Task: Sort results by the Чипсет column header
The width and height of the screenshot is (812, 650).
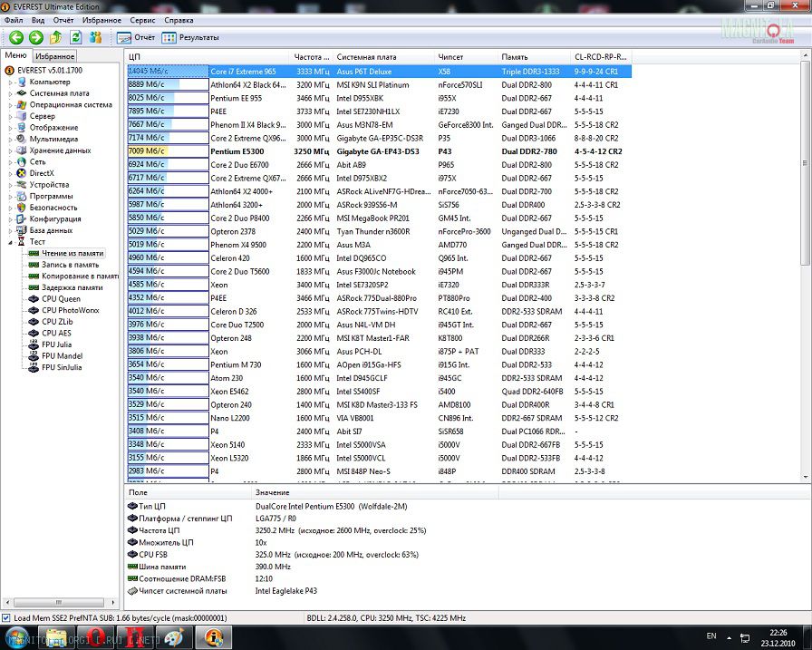Action: (466, 56)
